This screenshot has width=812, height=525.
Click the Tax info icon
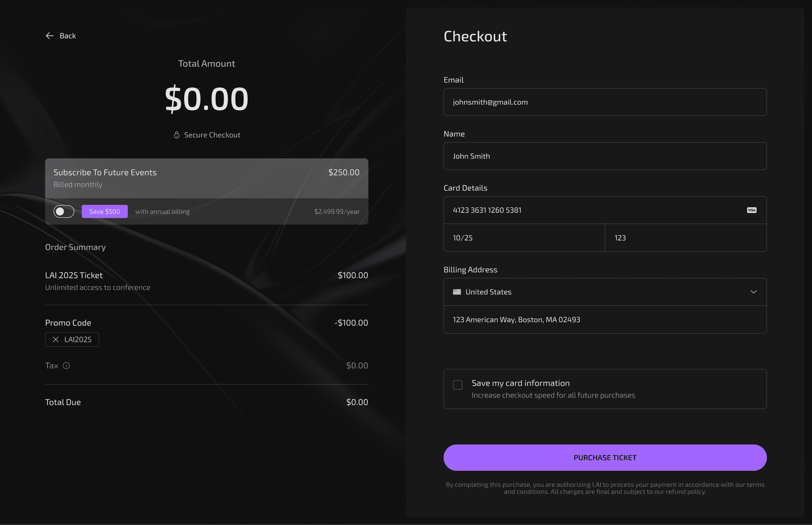point(66,366)
